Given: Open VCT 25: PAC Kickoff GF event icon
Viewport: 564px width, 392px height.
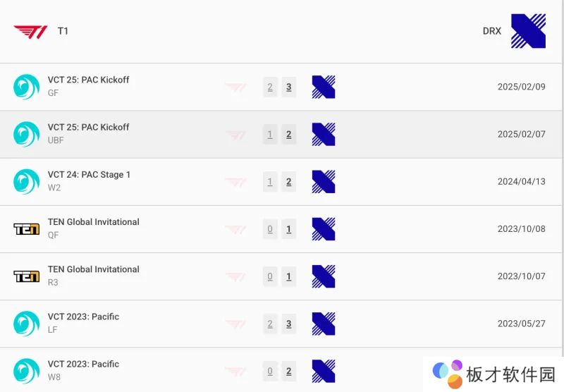Looking at the screenshot, I should click(27, 87).
